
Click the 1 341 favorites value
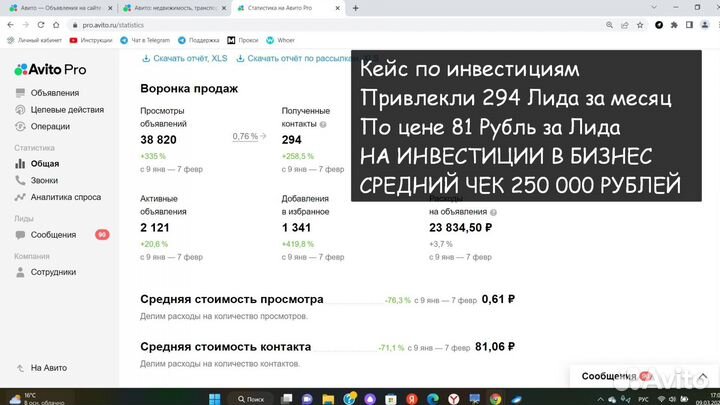[296, 227]
